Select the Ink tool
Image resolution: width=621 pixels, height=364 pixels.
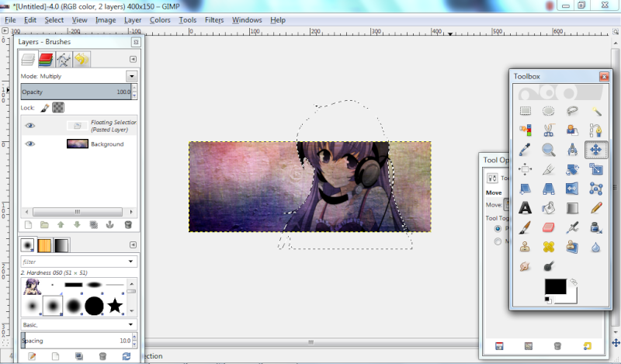[596, 227]
